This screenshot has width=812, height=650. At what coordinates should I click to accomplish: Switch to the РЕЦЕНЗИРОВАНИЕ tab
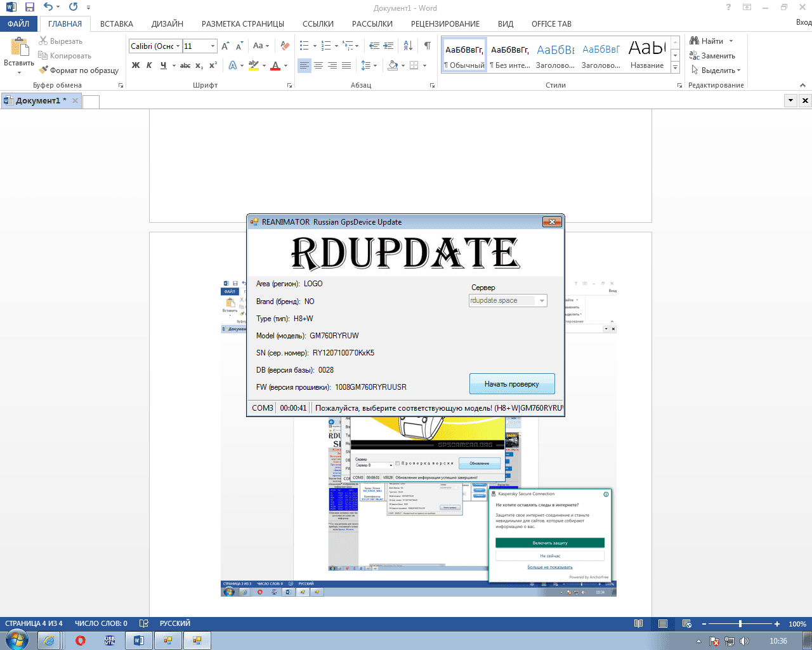point(445,23)
